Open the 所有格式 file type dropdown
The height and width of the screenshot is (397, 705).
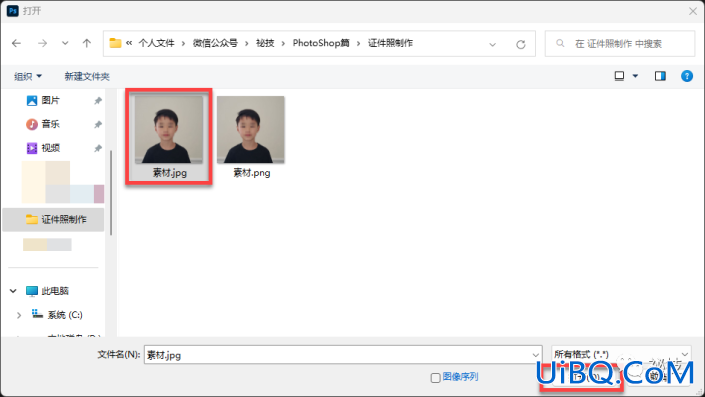(x=621, y=354)
